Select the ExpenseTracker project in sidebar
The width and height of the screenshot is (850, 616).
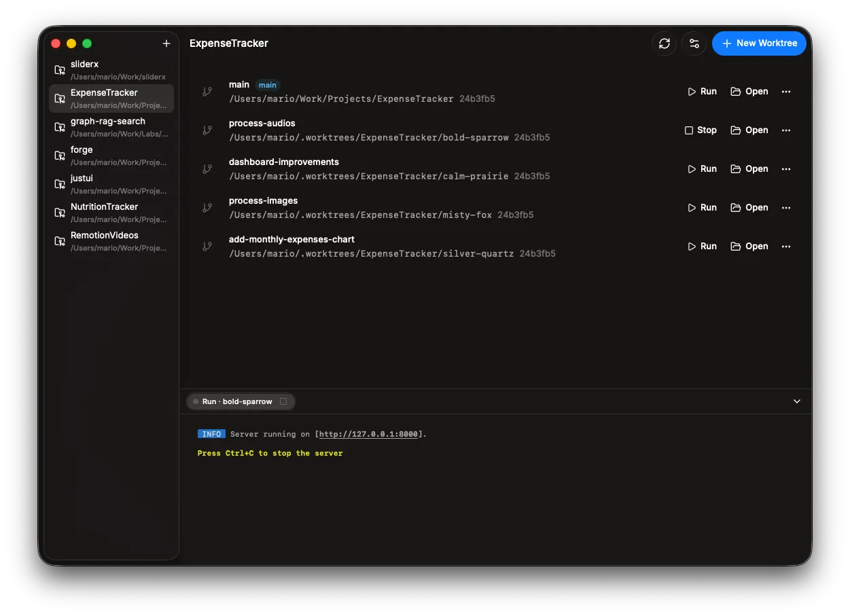111,98
